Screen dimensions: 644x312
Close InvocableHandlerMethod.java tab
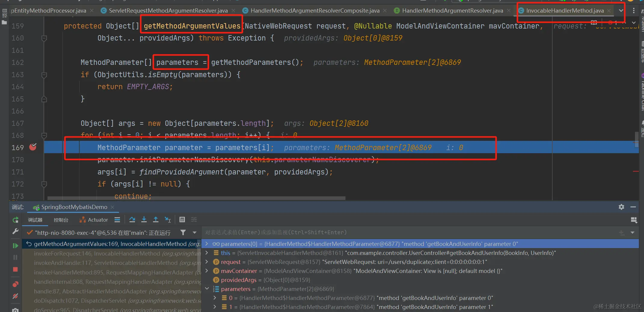click(609, 11)
